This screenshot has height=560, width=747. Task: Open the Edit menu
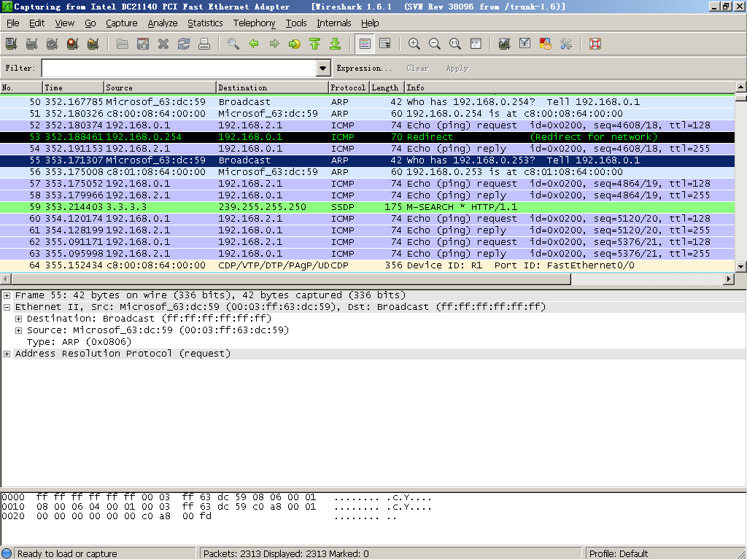[36, 23]
